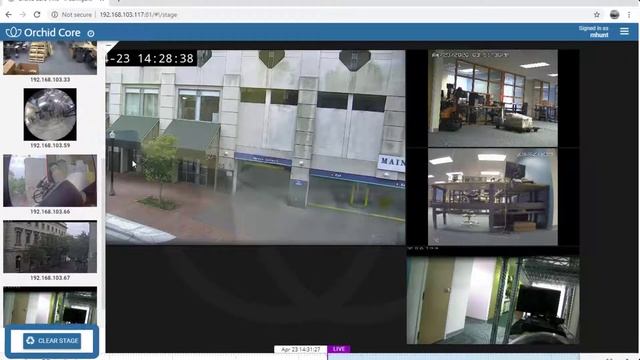Click the address bar URL field
The width and height of the screenshot is (640, 360).
138,15
